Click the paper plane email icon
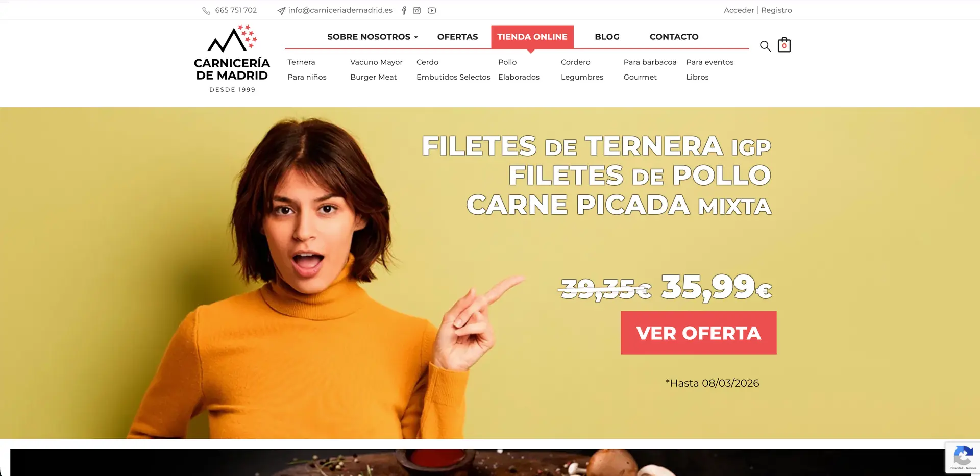Viewport: 980px width, 476px height. [281, 11]
